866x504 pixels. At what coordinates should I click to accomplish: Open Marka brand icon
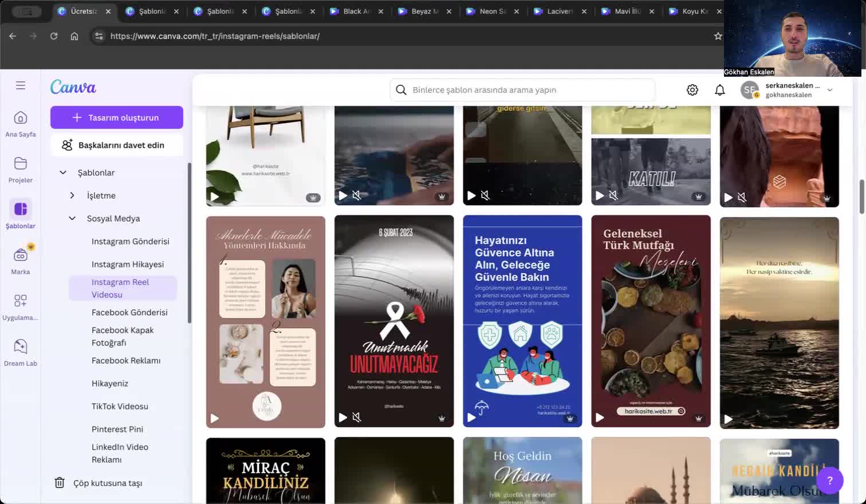click(x=21, y=255)
